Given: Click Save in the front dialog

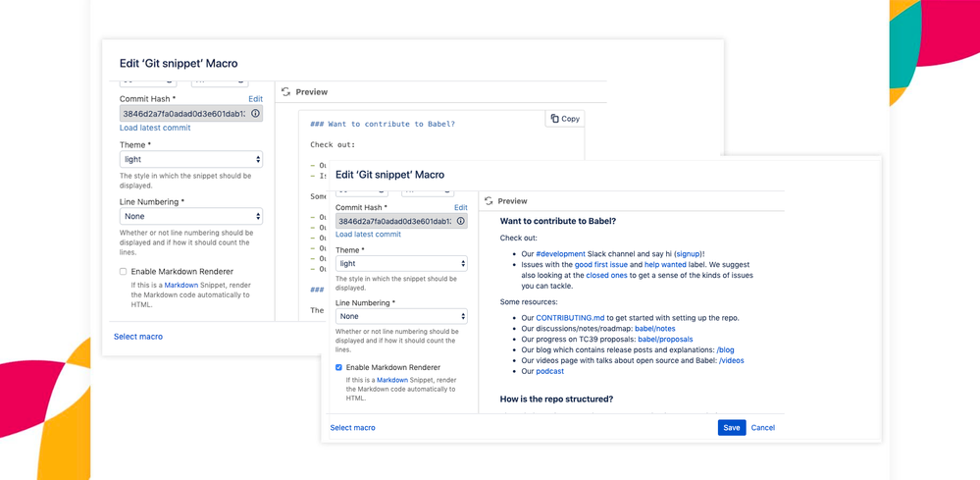Looking at the screenshot, I should click(x=732, y=428).
